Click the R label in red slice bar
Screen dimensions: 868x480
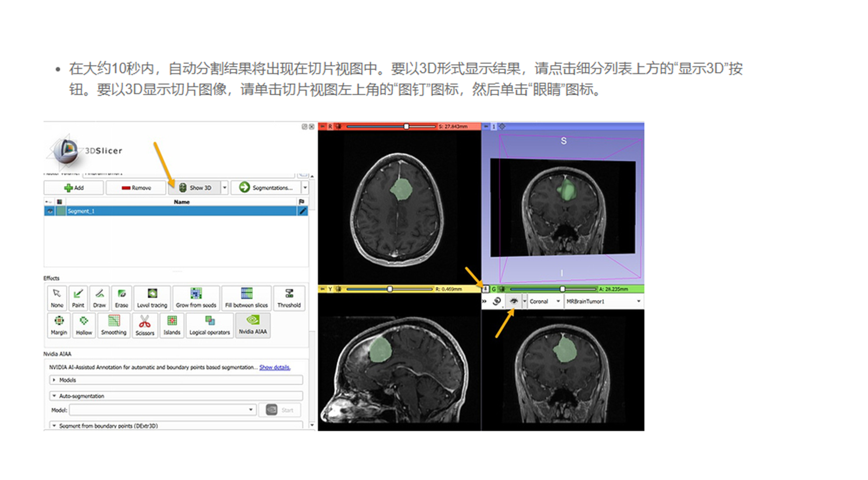(x=330, y=126)
